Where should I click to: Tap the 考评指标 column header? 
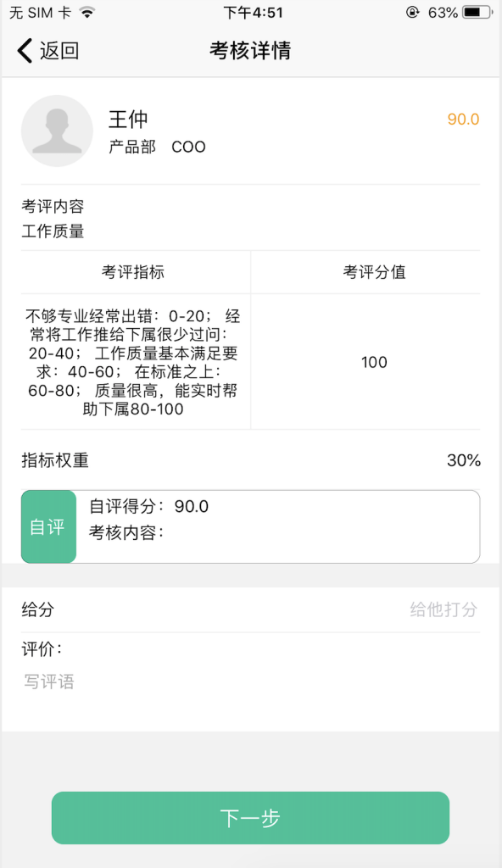click(x=133, y=272)
